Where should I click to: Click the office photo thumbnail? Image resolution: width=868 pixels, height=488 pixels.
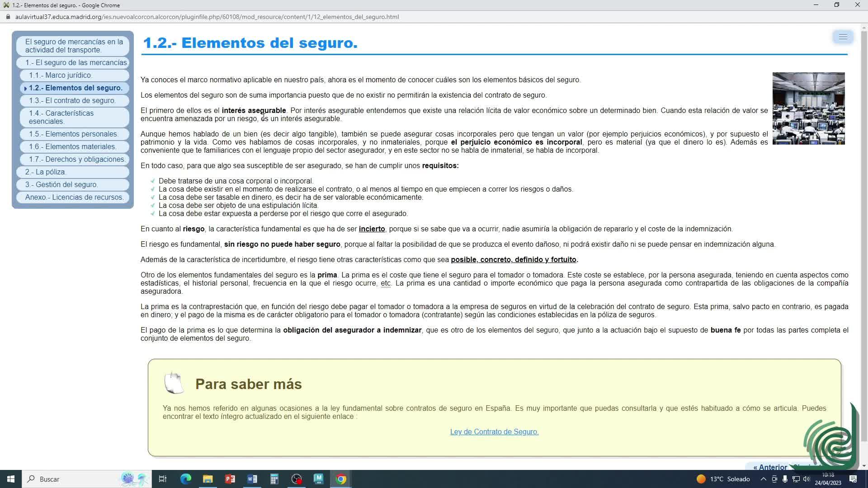808,108
